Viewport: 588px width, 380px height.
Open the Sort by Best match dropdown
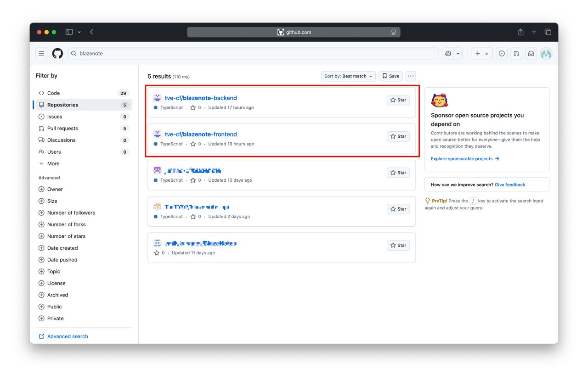(x=348, y=76)
